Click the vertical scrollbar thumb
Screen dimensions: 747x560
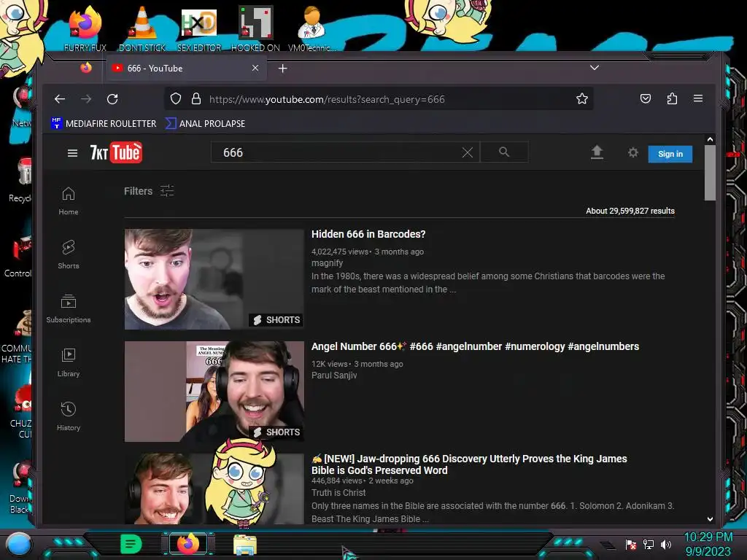click(710, 173)
